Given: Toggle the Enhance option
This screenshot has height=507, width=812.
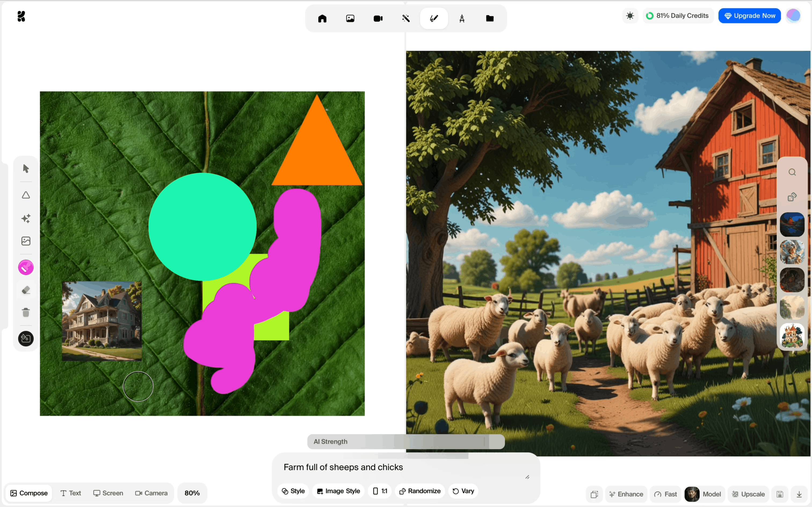Looking at the screenshot, I should 626,494.
